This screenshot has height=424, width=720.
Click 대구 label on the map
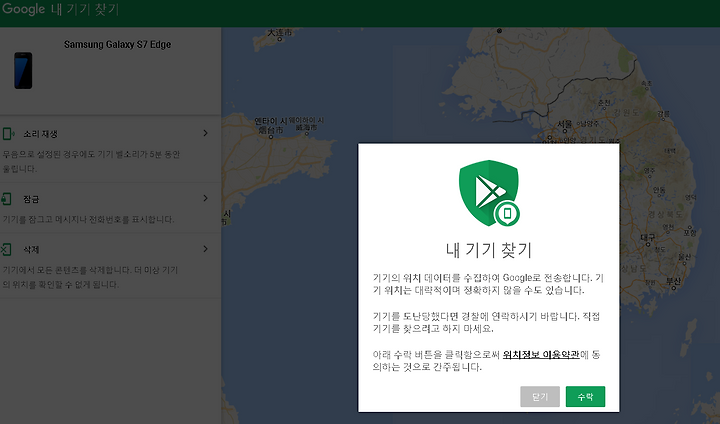tap(648, 237)
